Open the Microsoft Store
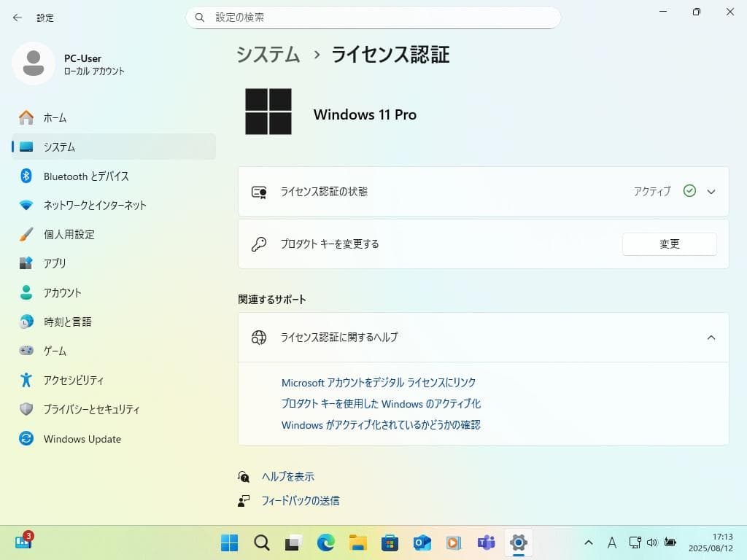Image resolution: width=747 pixels, height=560 pixels. click(390, 542)
